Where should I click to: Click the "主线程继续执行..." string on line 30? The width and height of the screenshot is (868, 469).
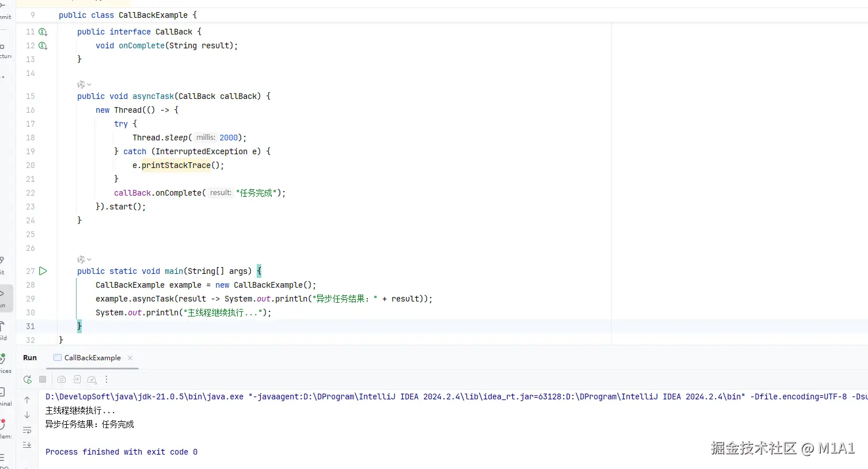pos(222,312)
